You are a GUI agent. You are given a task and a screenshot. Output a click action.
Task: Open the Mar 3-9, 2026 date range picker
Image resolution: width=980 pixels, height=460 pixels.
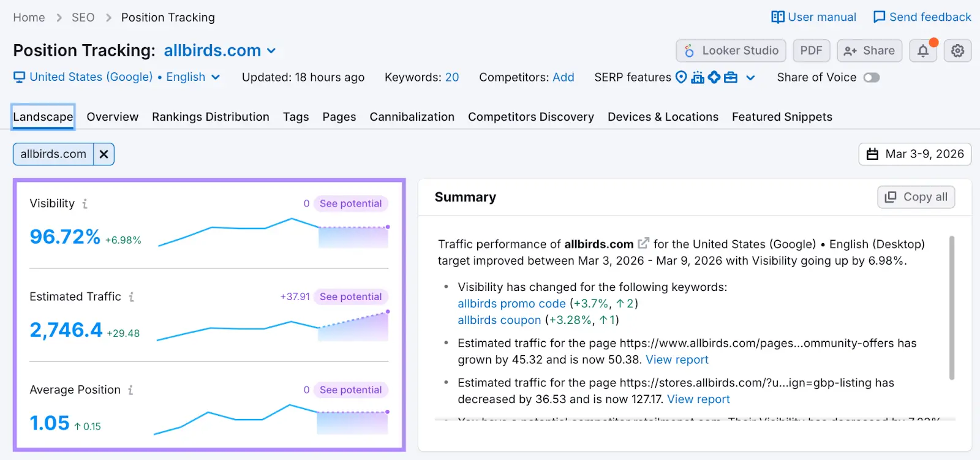point(915,154)
